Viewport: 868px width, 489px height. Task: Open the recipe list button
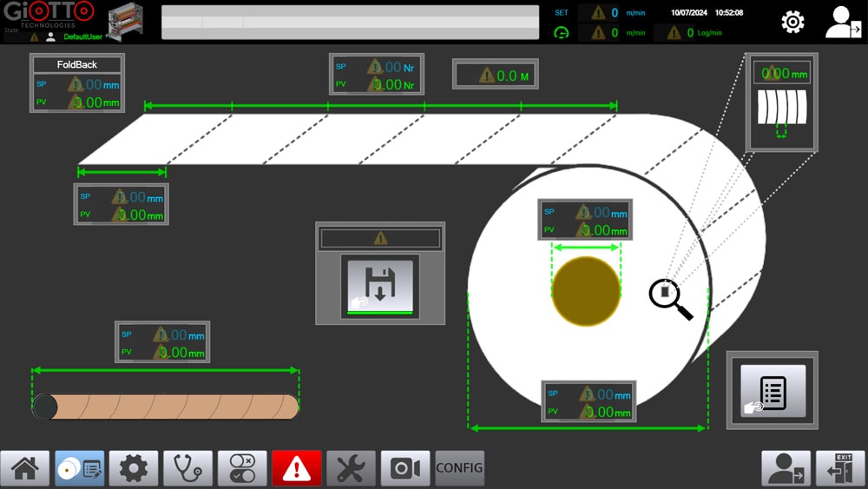(x=773, y=391)
